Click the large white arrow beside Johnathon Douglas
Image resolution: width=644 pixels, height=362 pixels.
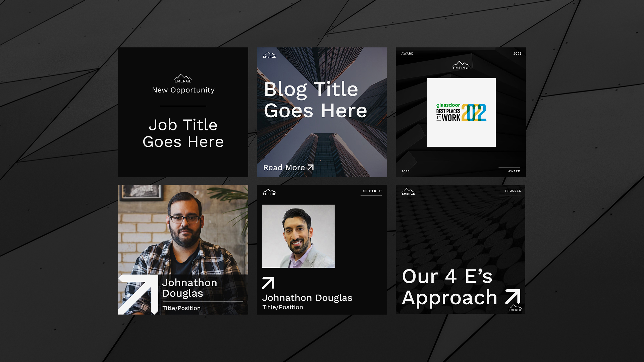pyautogui.click(x=139, y=294)
